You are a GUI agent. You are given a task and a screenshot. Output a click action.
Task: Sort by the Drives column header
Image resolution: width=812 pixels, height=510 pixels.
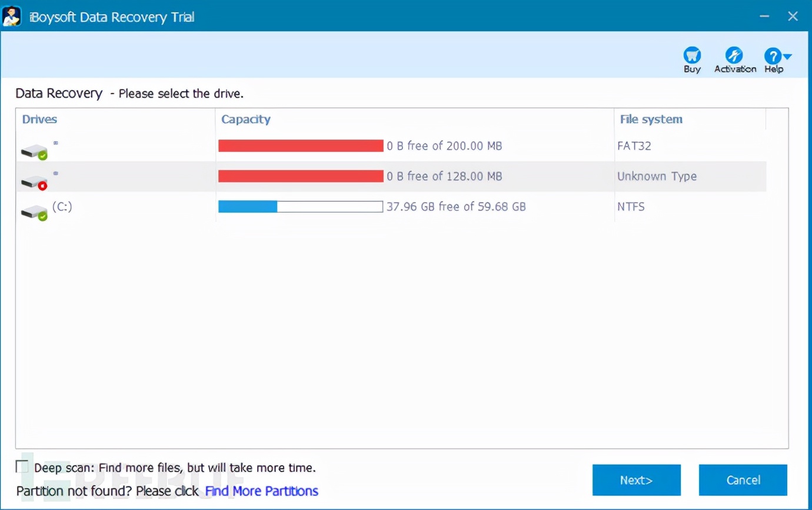point(39,119)
